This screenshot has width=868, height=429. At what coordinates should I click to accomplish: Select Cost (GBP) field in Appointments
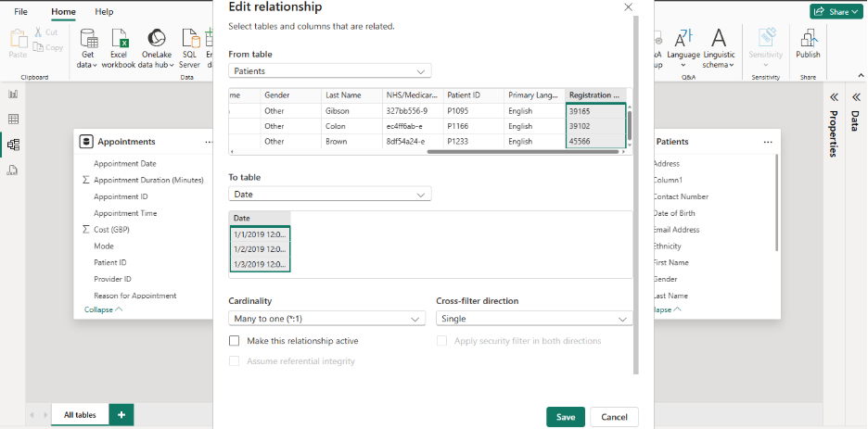(112, 230)
